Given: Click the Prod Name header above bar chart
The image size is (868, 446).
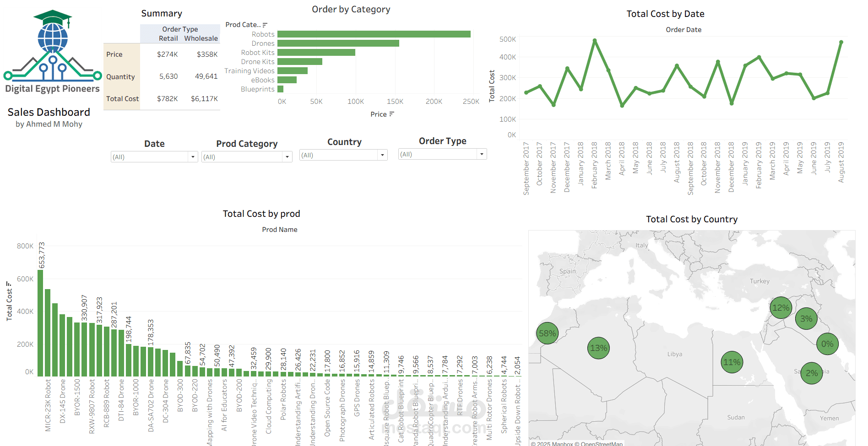Looking at the screenshot, I should coord(279,230).
